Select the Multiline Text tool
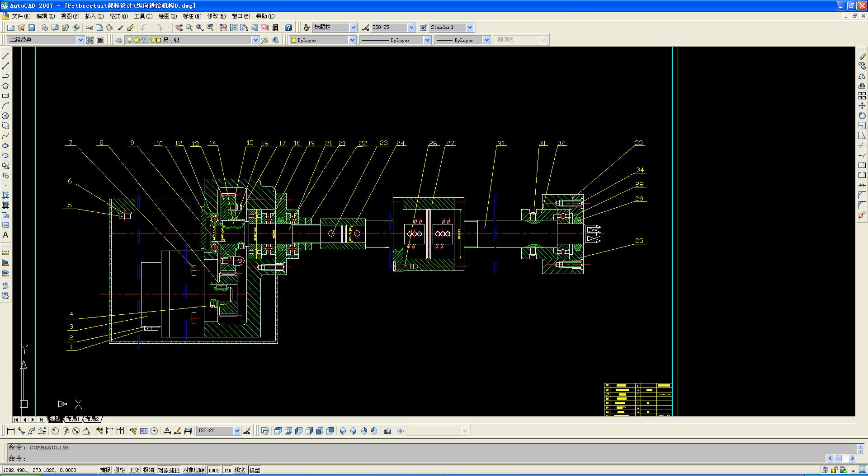 click(5, 235)
